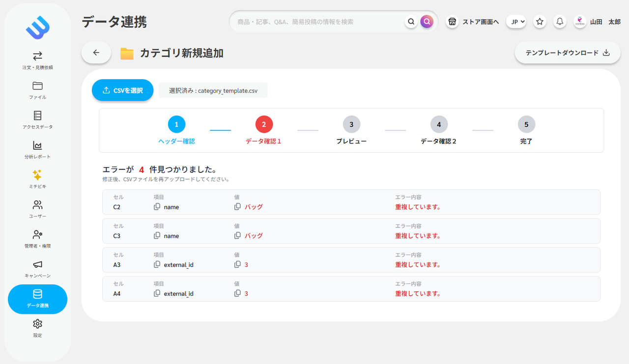Copy the バッグ value in the C3 error row
Screen dimensions: 629x364
tap(236, 235)
